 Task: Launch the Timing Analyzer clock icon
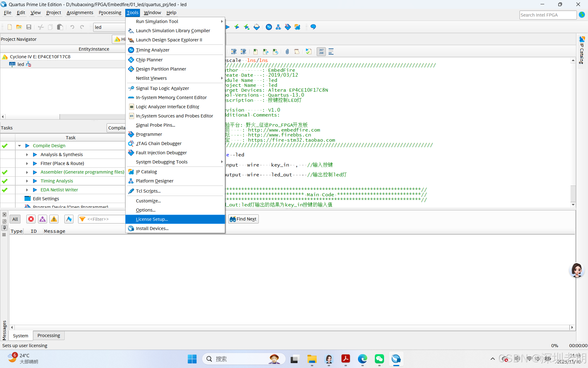tap(269, 27)
